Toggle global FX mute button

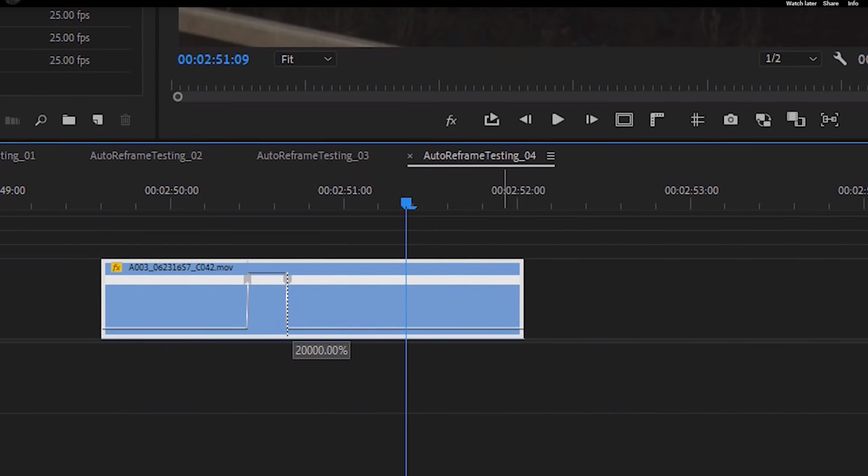tap(451, 121)
